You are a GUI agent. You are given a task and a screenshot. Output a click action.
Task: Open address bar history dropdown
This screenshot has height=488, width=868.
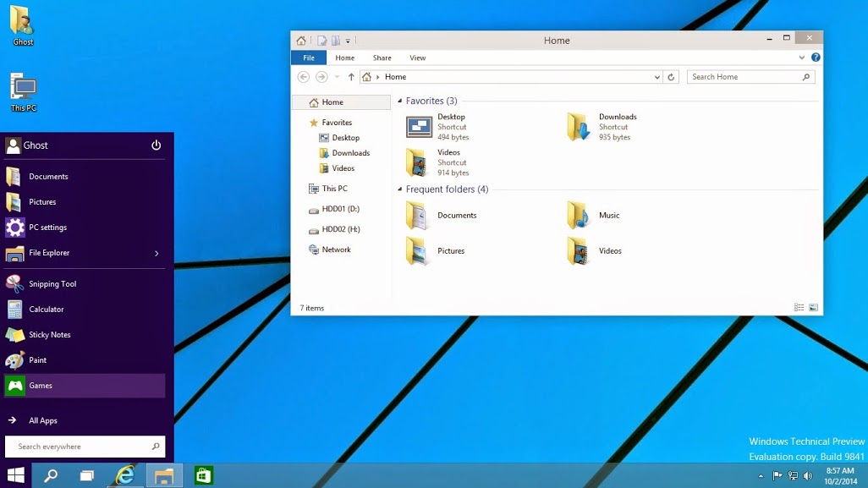[x=656, y=77]
